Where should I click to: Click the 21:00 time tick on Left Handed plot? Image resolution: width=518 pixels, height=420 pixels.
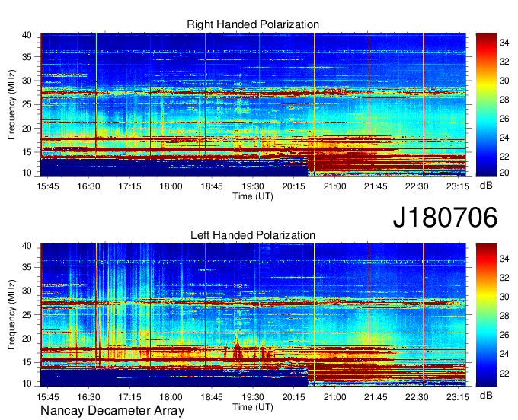334,396
